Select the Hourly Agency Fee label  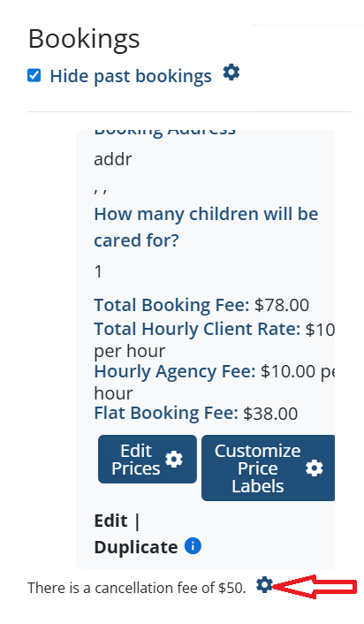(175, 371)
